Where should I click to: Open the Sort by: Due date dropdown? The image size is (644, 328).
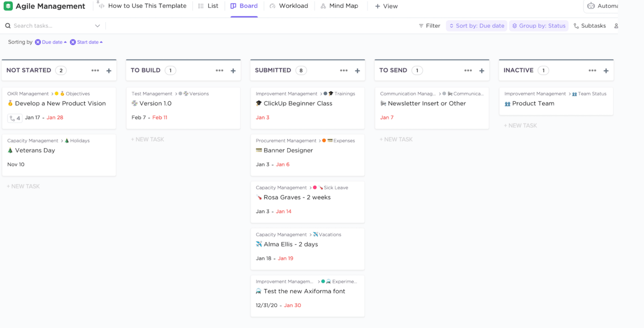pyautogui.click(x=477, y=26)
